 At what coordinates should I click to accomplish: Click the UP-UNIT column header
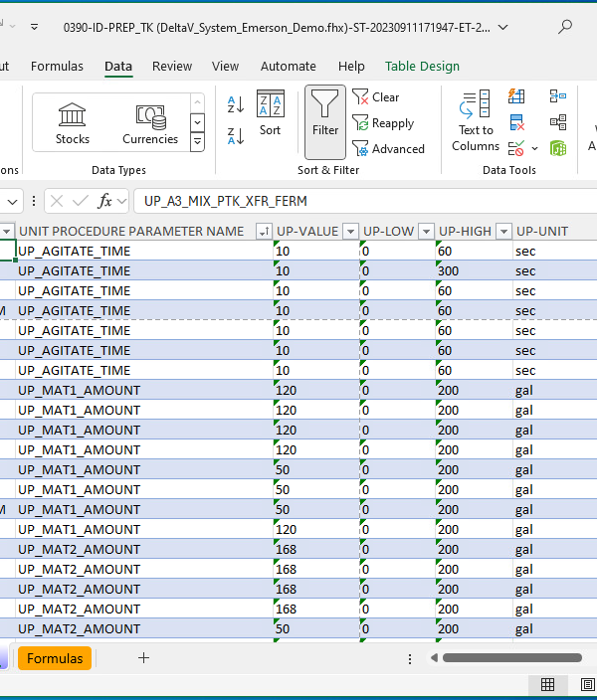pos(542,232)
